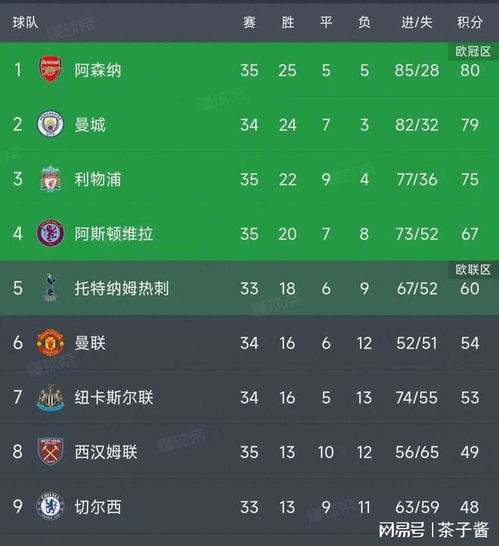Select the 欧冠区 zone label
499x546 pixels.
(473, 52)
